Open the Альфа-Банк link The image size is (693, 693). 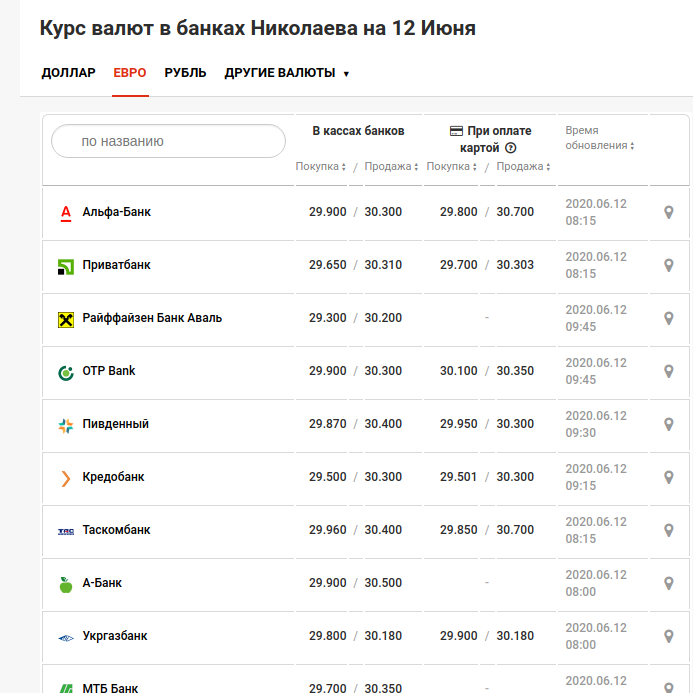[x=117, y=212]
